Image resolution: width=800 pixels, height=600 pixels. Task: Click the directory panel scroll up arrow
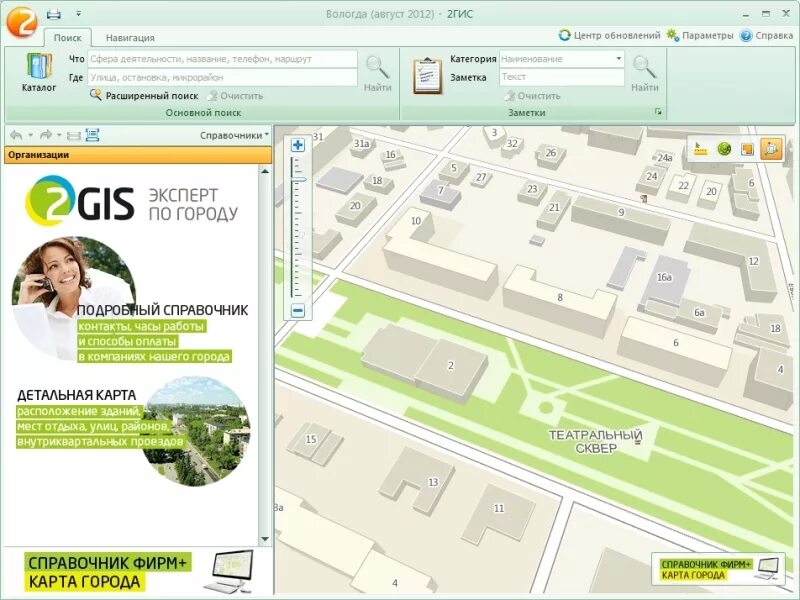[265, 171]
